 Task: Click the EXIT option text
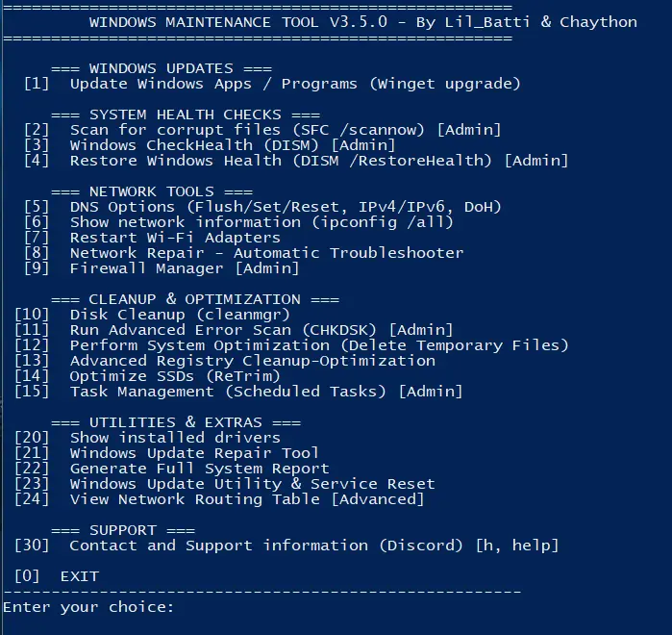pyautogui.click(x=79, y=576)
